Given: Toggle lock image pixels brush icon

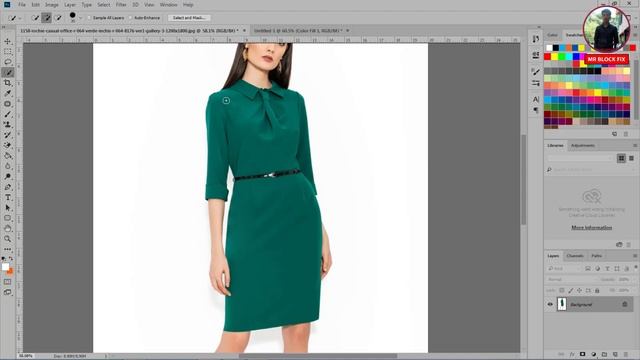Looking at the screenshot, I should coord(571,291).
